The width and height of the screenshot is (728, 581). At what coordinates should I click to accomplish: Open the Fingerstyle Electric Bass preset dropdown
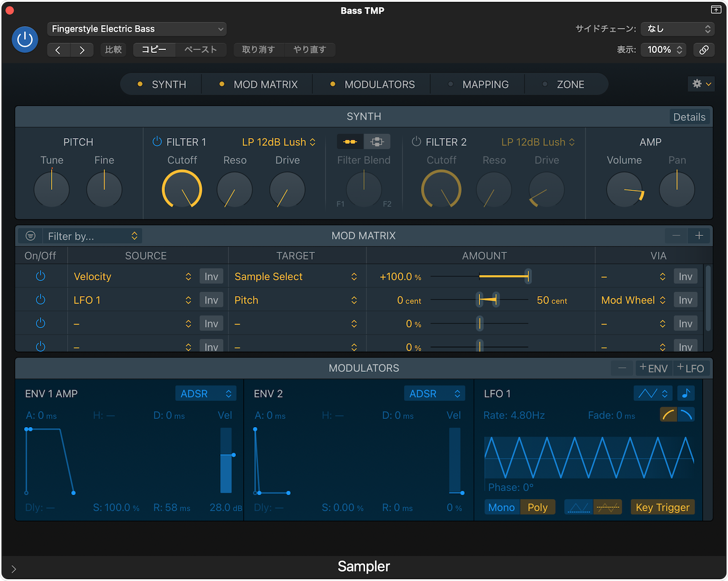pos(136,29)
